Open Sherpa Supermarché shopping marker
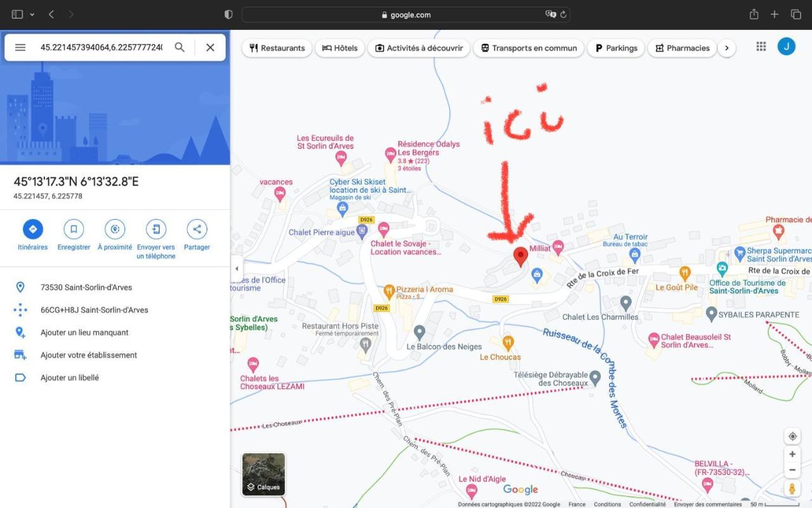This screenshot has width=812, height=508. click(740, 253)
